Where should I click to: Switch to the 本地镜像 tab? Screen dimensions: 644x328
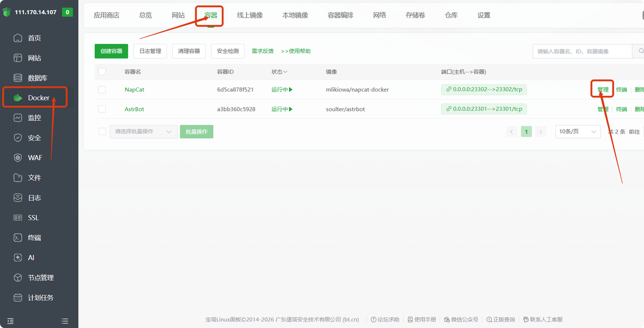[x=295, y=15]
